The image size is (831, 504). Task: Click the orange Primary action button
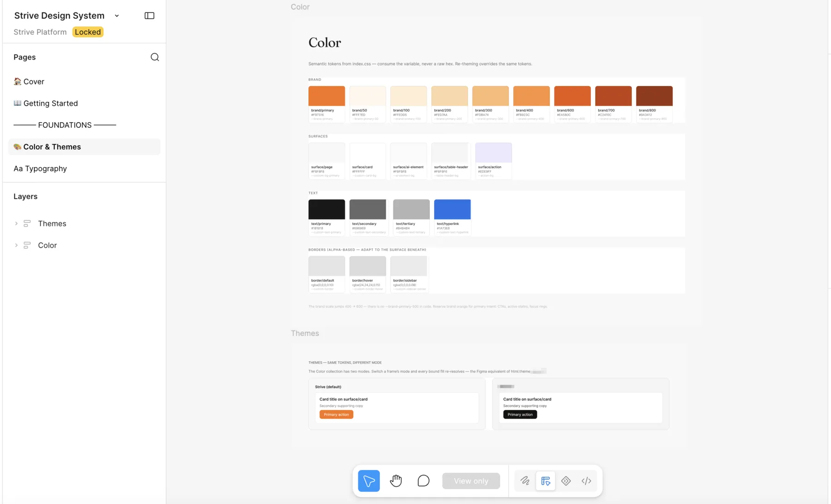(x=336, y=414)
